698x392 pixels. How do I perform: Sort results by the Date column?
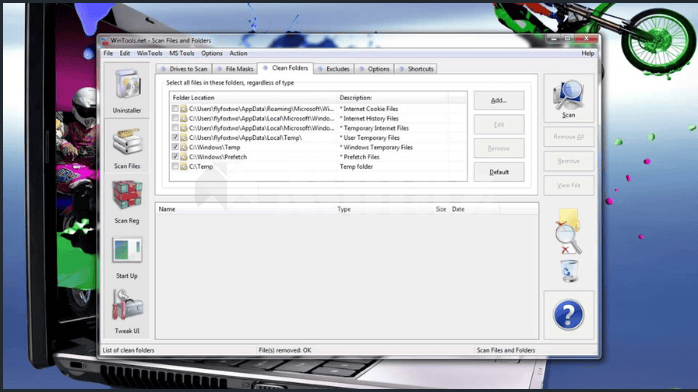coord(474,209)
